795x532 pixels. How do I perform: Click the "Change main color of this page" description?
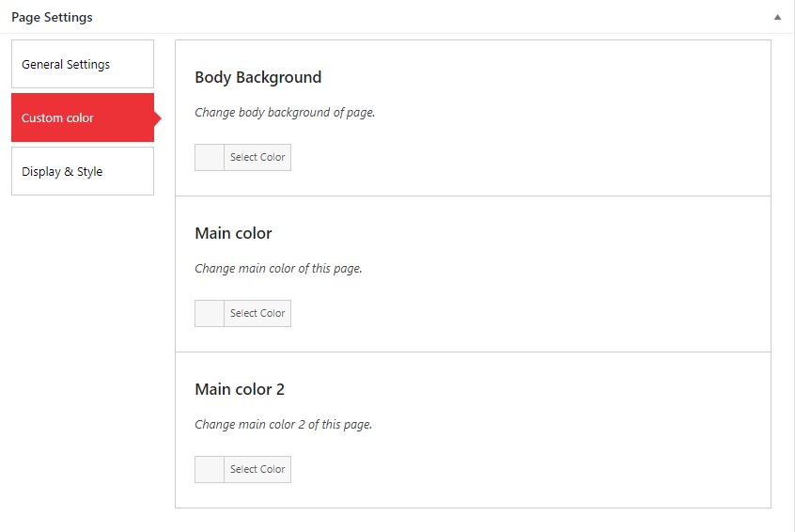(x=278, y=269)
